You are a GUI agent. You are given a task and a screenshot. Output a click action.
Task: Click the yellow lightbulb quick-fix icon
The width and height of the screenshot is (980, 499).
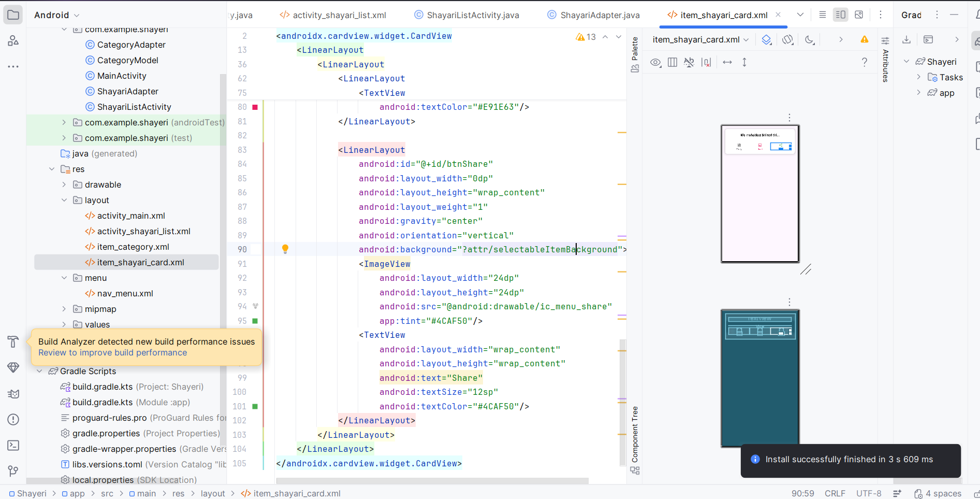(285, 249)
